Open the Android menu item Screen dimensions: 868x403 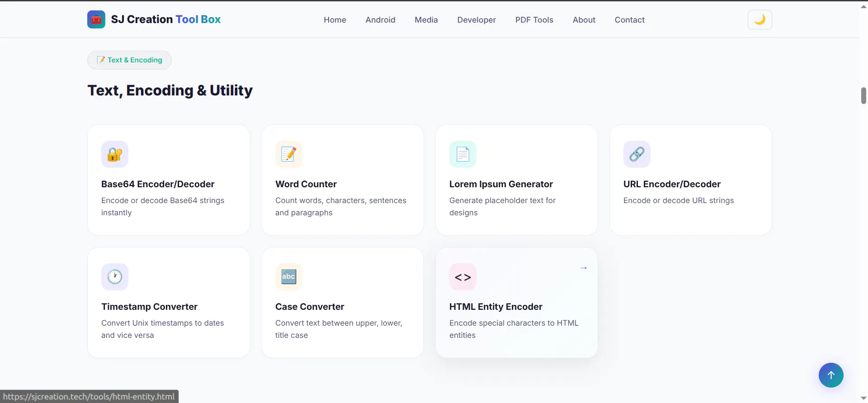click(x=381, y=20)
